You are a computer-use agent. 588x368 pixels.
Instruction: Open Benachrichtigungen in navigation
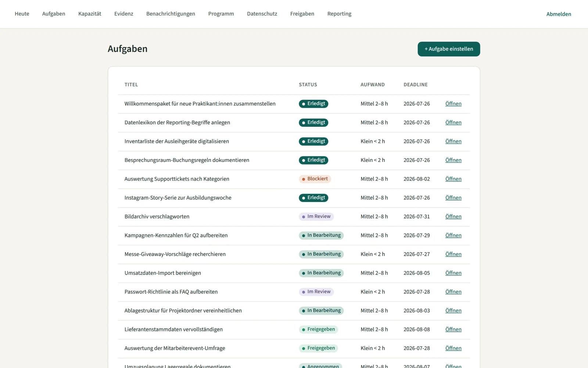tap(171, 14)
